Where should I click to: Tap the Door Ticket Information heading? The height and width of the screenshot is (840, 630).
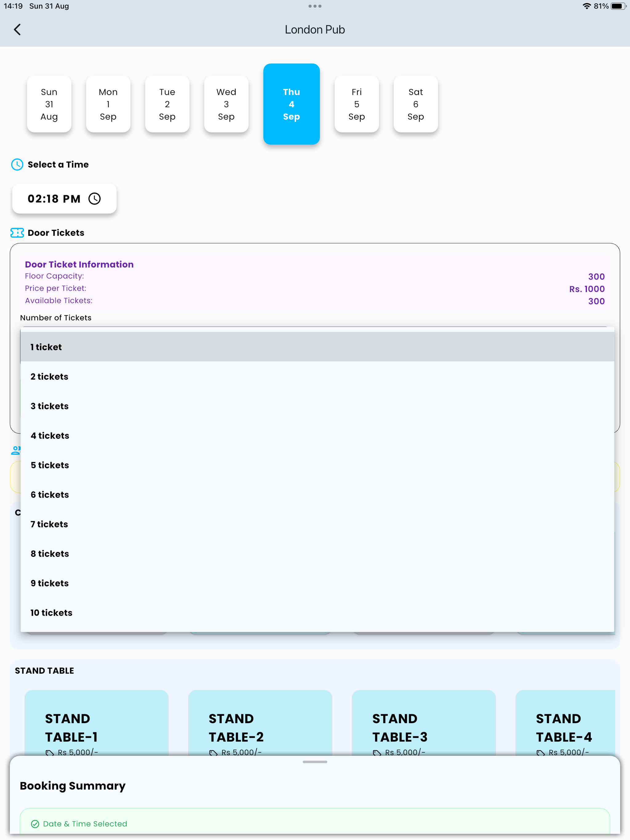[x=79, y=264]
